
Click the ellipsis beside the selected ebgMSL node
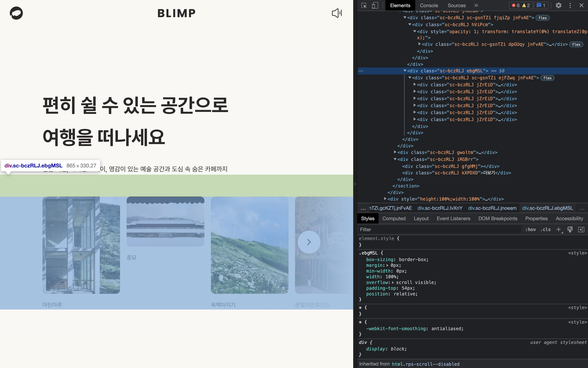click(x=361, y=71)
